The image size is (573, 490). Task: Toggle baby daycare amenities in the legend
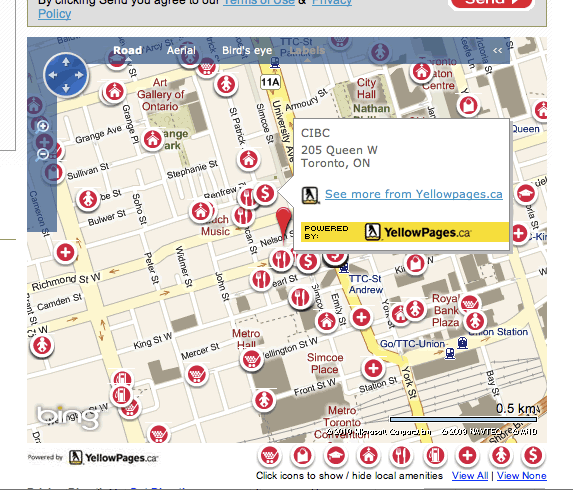[500, 456]
